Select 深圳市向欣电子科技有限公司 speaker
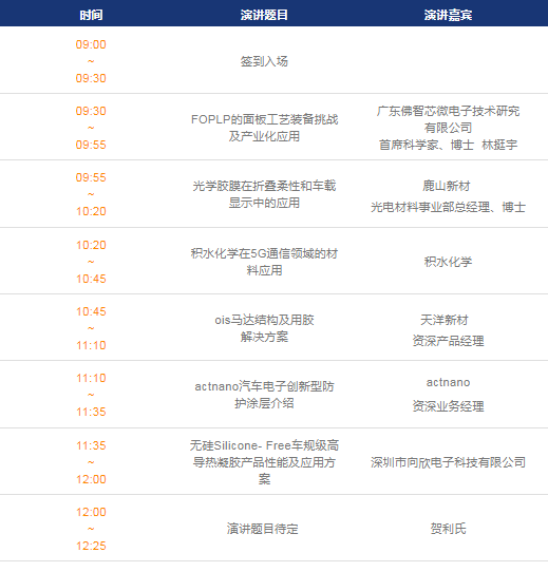Image resolution: width=548 pixels, height=573 pixels. point(448,462)
